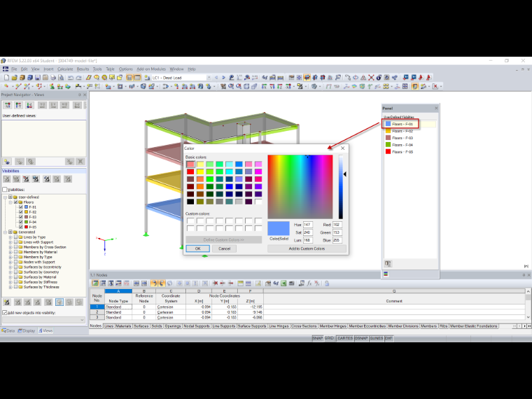Click the new line tool icon in second toolbar
Screen dimensions: 532x399
tap(18, 87)
